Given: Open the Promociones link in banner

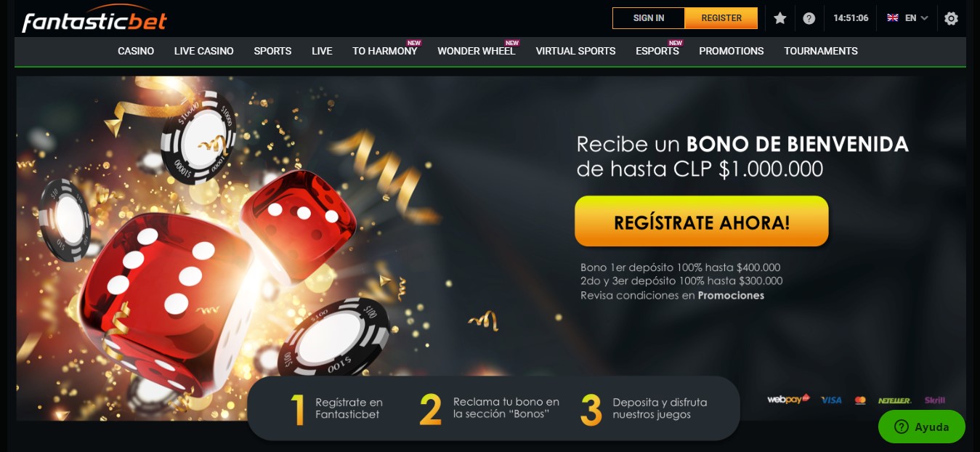Looking at the screenshot, I should point(731,296).
